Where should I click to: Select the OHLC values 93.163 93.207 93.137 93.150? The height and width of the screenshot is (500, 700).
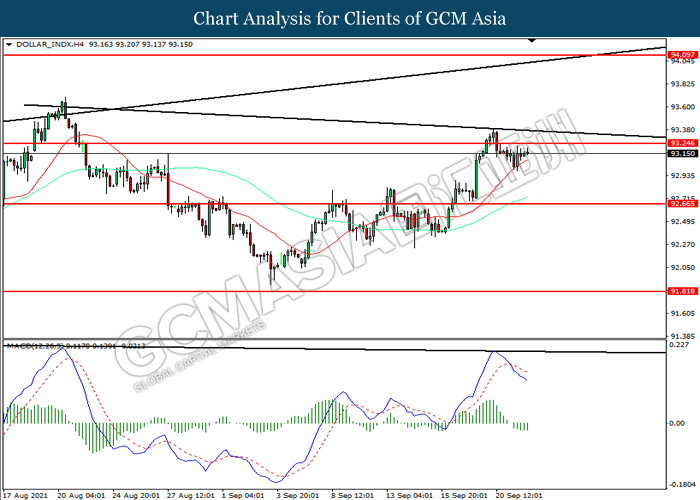click(x=141, y=45)
